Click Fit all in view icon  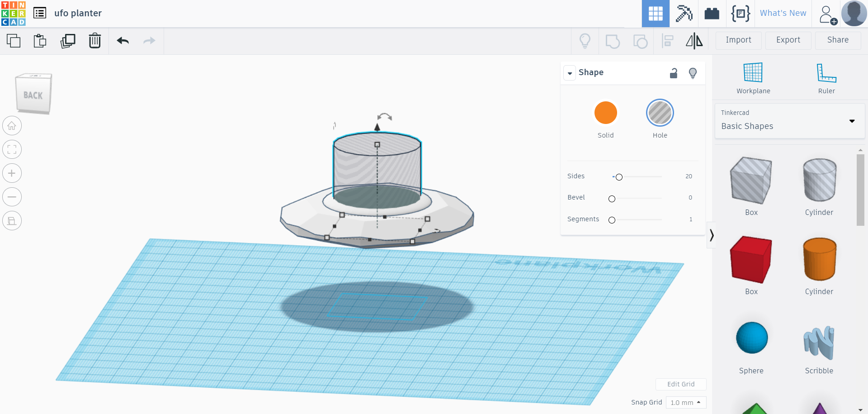pos(12,149)
